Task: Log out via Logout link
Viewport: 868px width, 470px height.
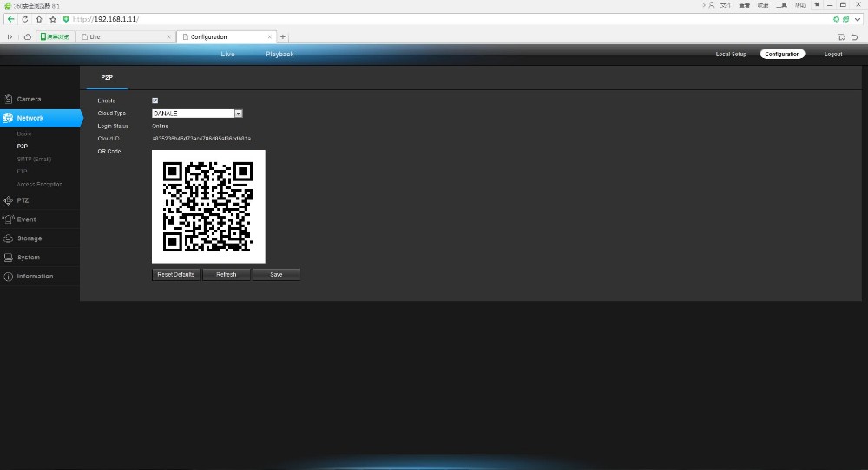Action: coord(833,54)
